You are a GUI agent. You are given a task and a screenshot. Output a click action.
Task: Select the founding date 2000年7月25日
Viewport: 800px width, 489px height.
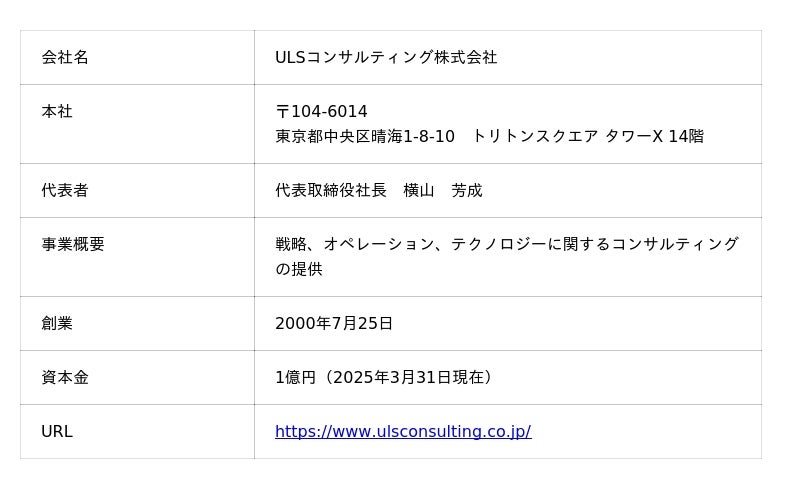pos(334,324)
